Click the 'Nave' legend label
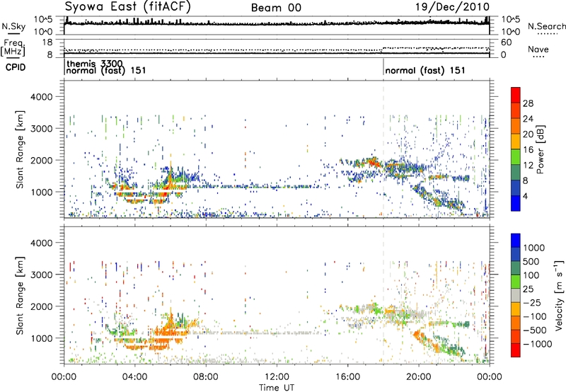 coord(538,50)
